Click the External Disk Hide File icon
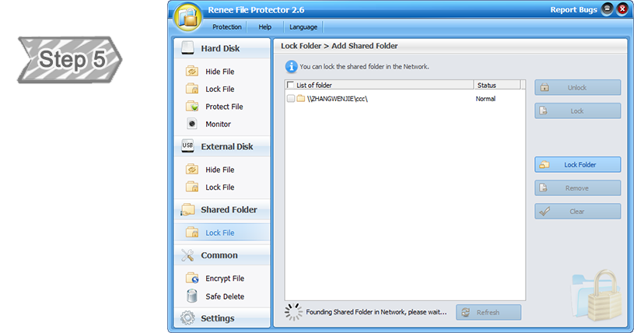Image resolution: width=644 pixels, height=333 pixels. click(x=191, y=170)
